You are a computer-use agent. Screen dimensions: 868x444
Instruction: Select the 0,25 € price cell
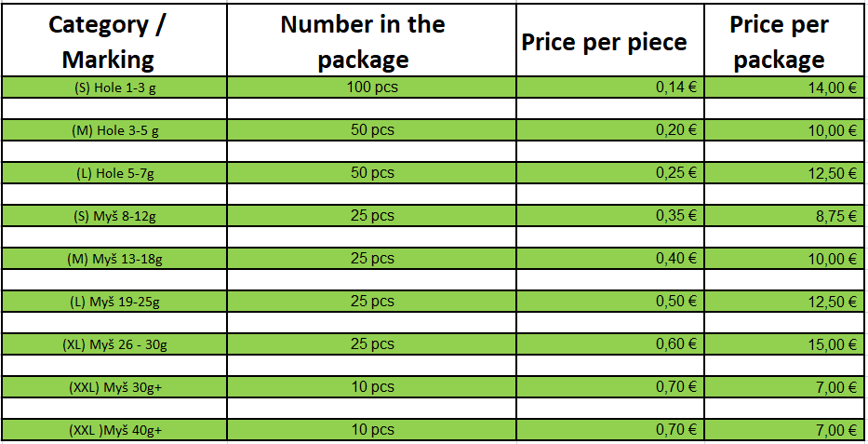point(610,173)
